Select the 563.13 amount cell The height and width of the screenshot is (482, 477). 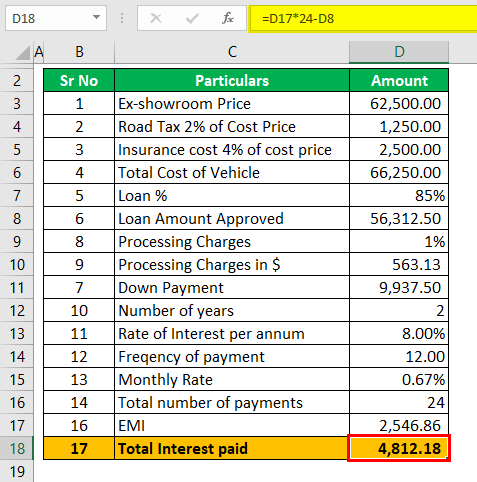pos(399,265)
